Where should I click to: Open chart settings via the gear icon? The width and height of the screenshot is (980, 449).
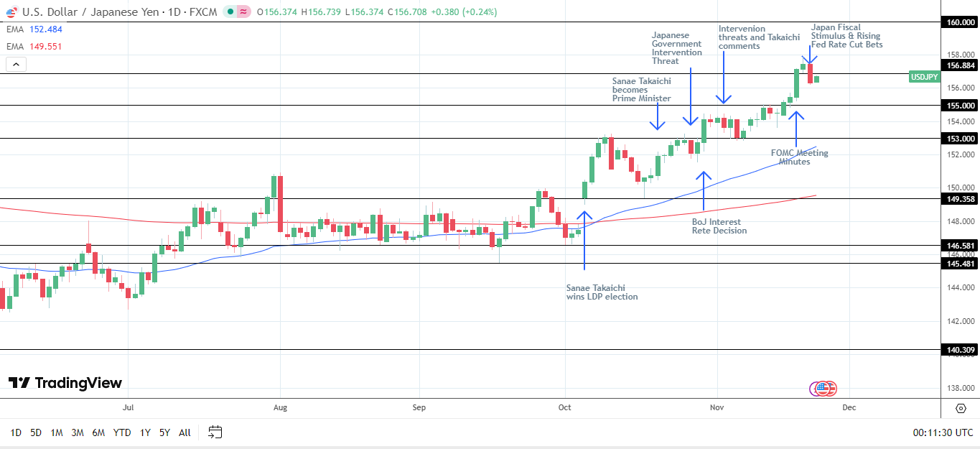(961, 408)
